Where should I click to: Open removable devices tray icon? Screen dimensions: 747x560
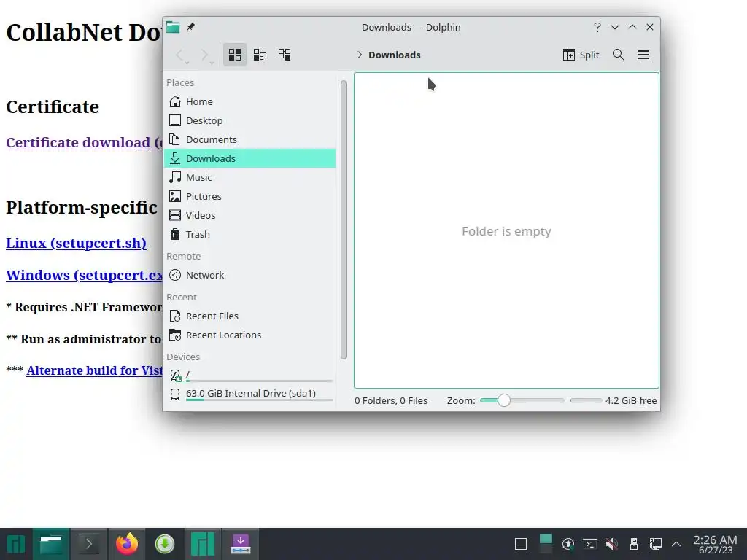pos(634,544)
